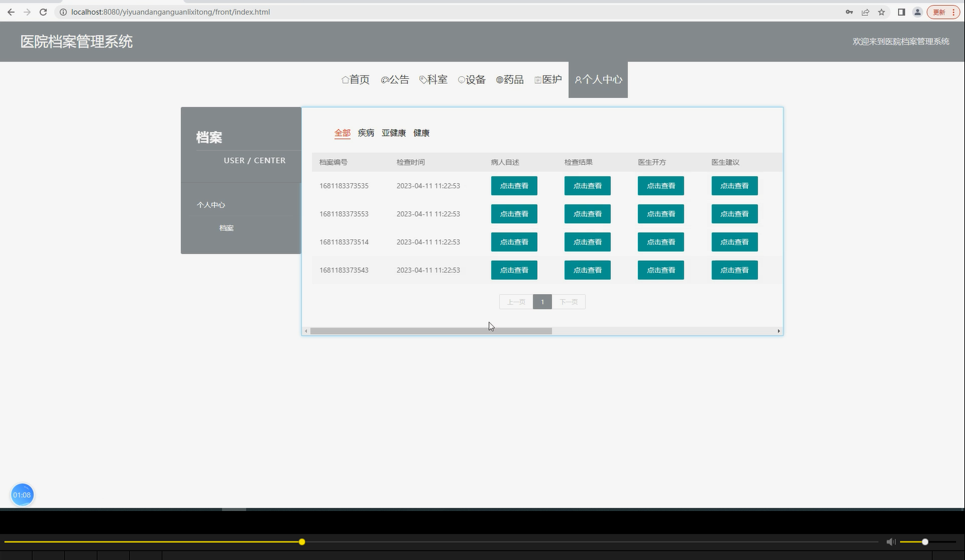Open the 设备 equipment menu
The width and height of the screenshot is (965, 560).
472,80
